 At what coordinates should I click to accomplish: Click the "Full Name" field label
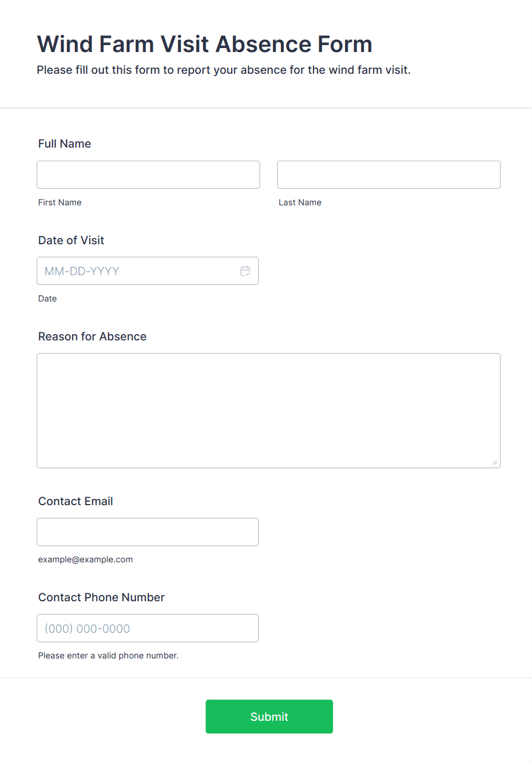point(65,144)
